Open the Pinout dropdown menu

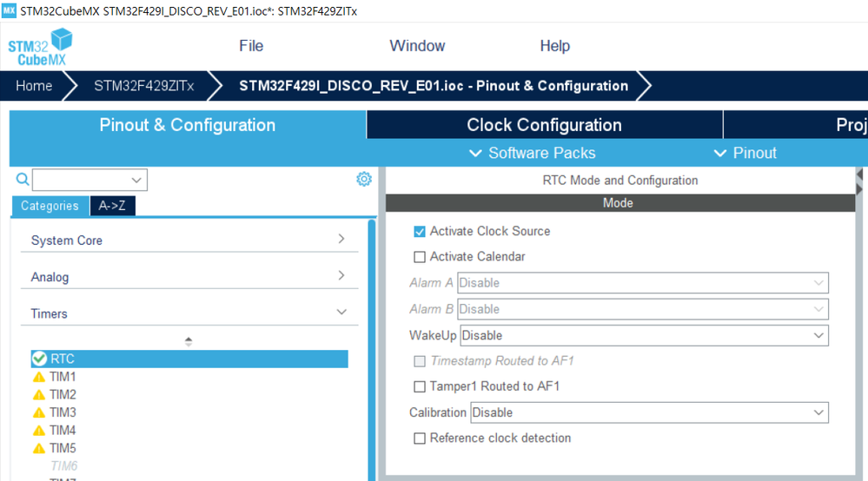coord(745,153)
